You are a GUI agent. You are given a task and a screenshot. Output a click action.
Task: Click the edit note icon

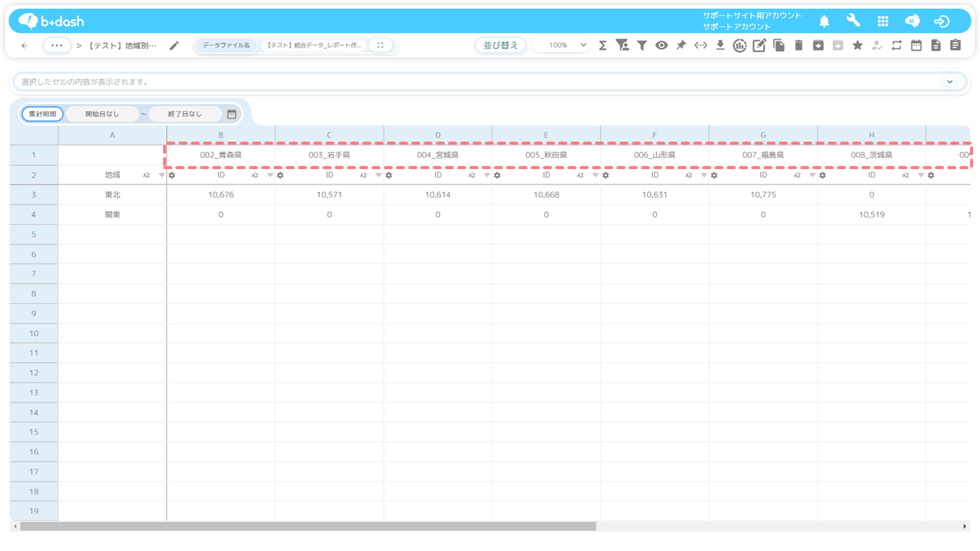(x=759, y=46)
